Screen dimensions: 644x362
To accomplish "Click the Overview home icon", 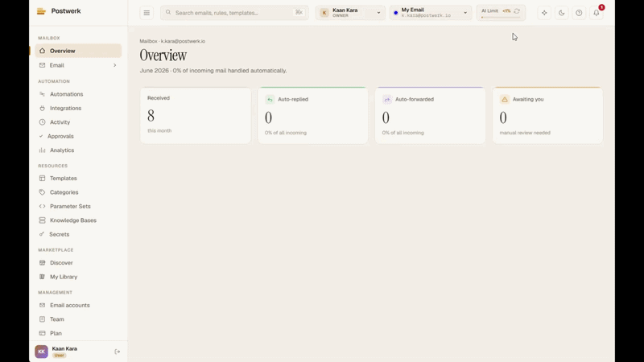I will tap(43, 51).
